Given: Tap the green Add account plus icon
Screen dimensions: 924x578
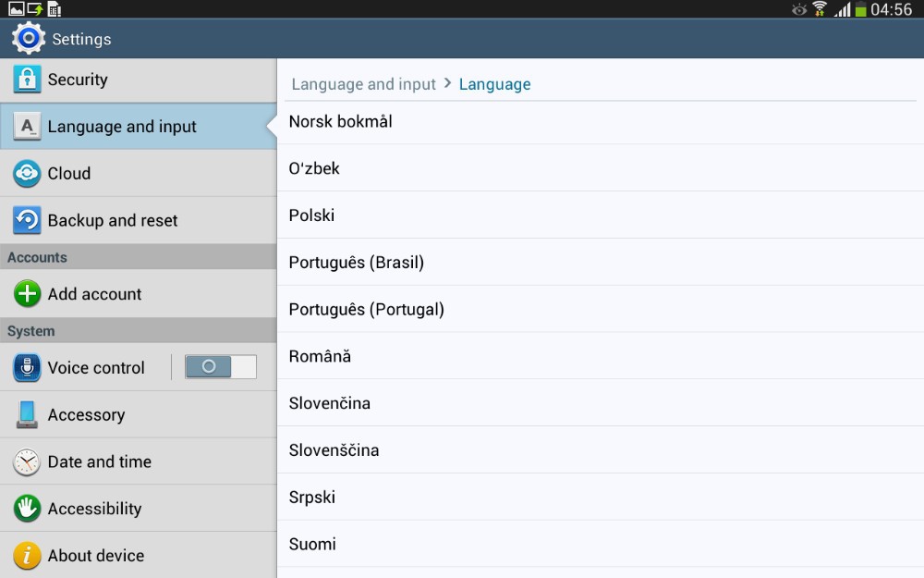Looking at the screenshot, I should [x=27, y=294].
